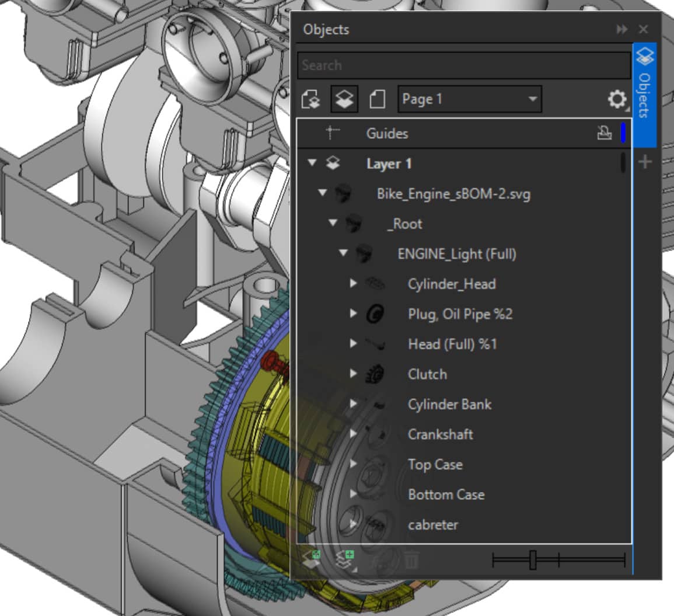Click the plus icon below Objects tab
Viewport: 674px width, 616px height.
[x=645, y=162]
